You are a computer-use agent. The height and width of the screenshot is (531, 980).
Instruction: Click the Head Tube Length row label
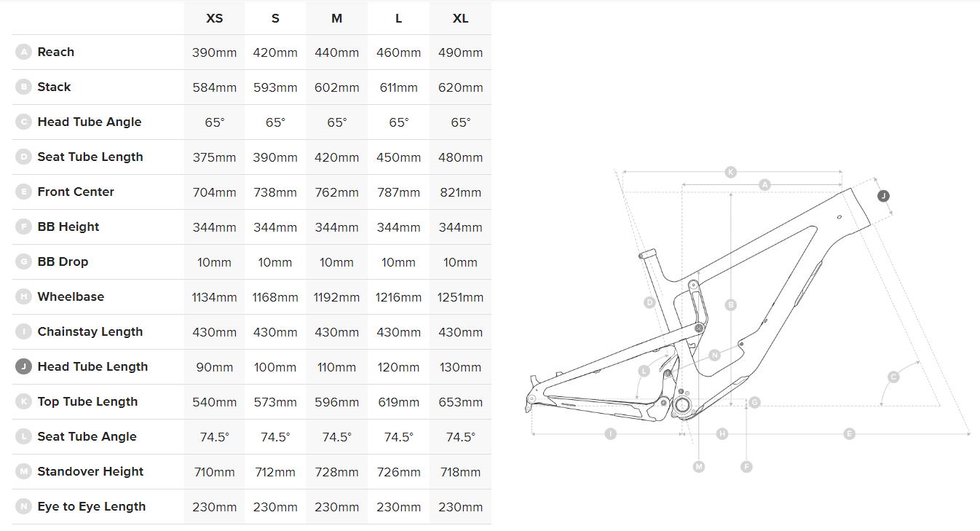pos(92,366)
